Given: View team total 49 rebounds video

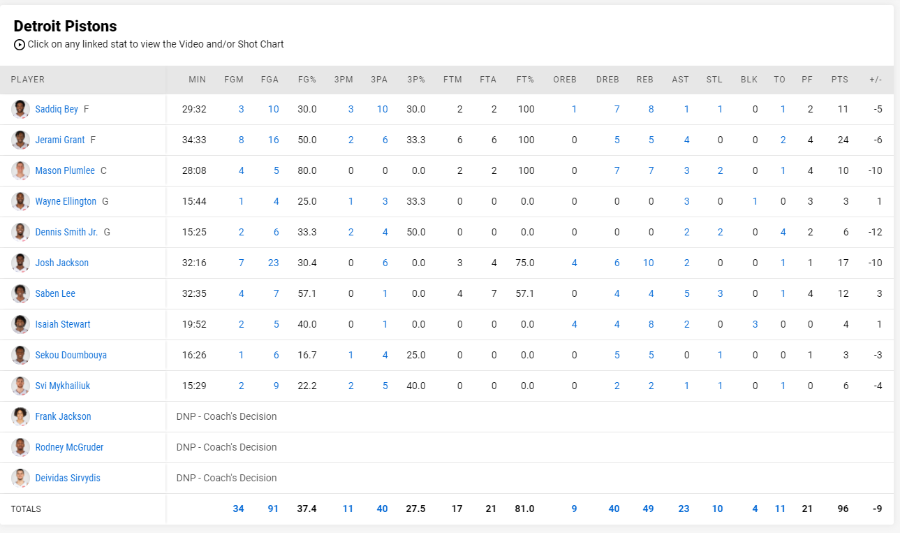Looking at the screenshot, I should tap(648, 509).
